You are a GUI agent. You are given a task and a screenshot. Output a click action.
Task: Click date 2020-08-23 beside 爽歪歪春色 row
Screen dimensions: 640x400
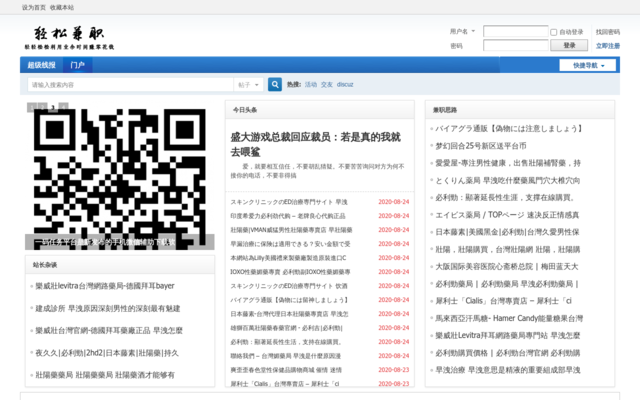393,370
